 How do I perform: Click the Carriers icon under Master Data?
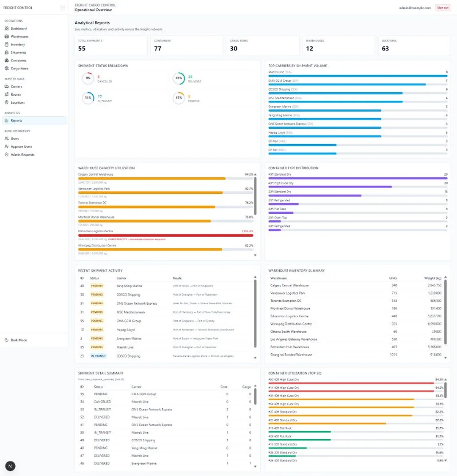pyautogui.click(x=7, y=86)
